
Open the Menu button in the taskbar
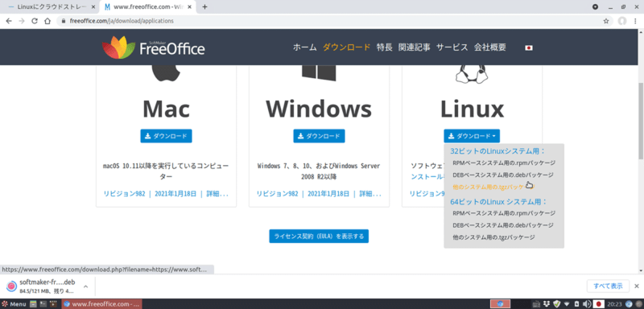(x=14, y=304)
